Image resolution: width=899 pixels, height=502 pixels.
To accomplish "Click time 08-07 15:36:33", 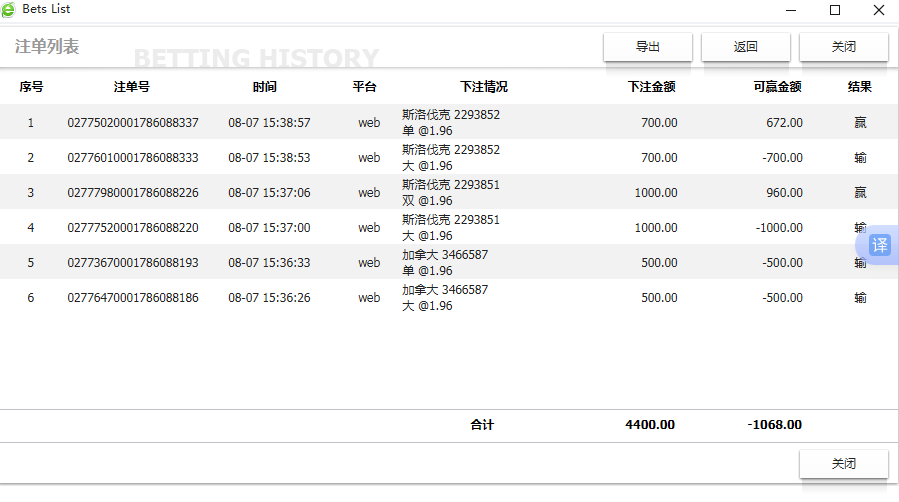I will 269,262.
